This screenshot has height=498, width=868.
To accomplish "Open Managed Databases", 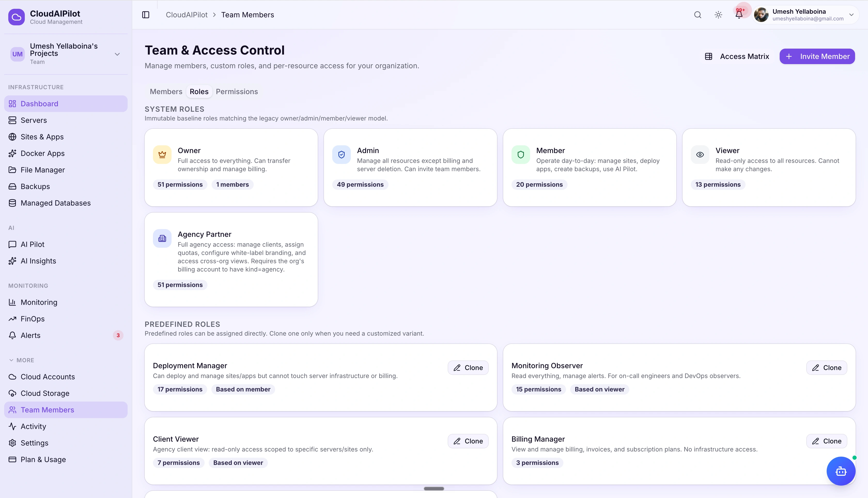I will tap(66, 203).
